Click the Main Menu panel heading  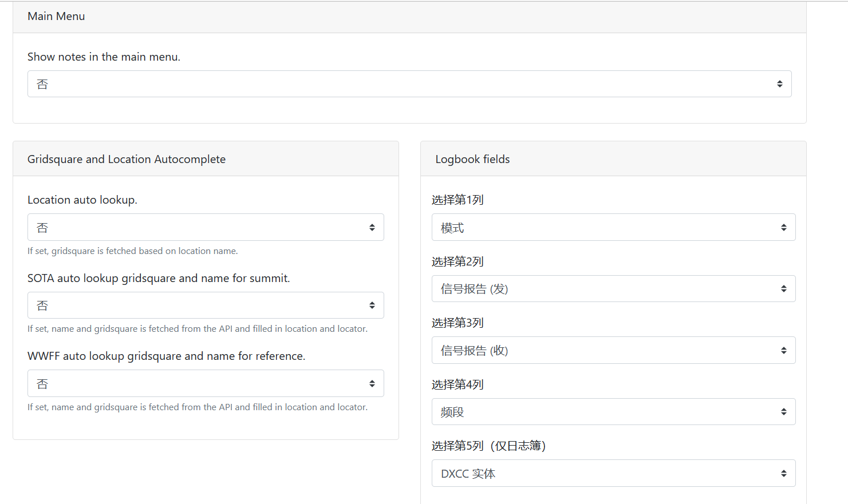[x=56, y=16]
